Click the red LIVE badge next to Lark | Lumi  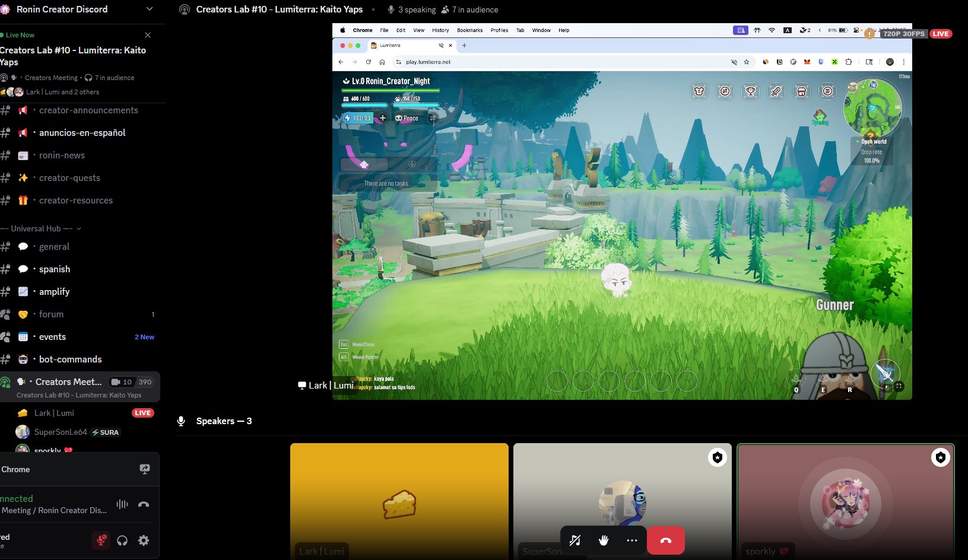(142, 413)
